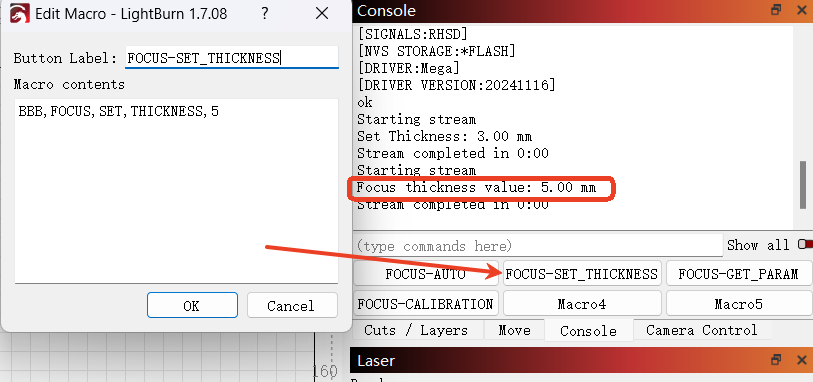Run the FOCUS-SET_THICKNESS macro button
Image resolution: width=813 pixels, height=382 pixels.
(582, 274)
